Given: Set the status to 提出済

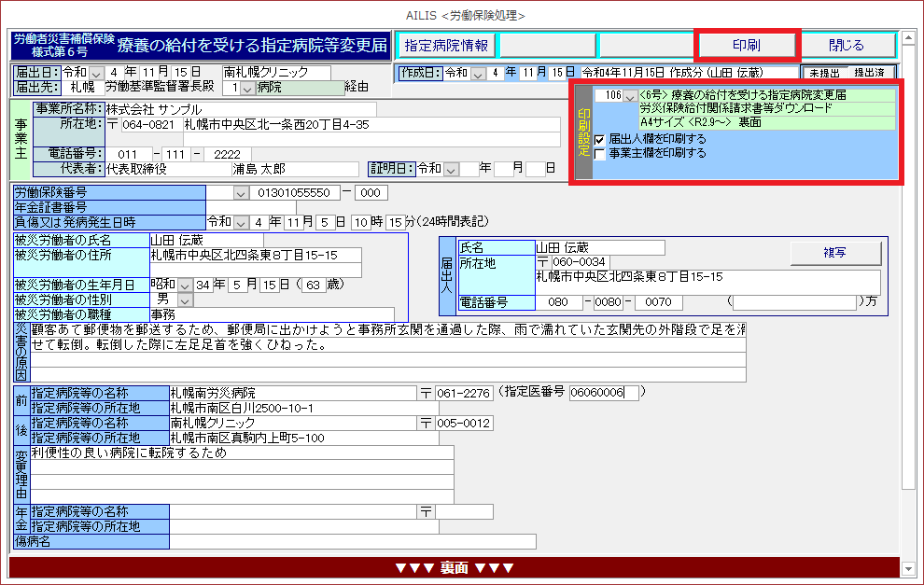Looking at the screenshot, I should [x=871, y=73].
